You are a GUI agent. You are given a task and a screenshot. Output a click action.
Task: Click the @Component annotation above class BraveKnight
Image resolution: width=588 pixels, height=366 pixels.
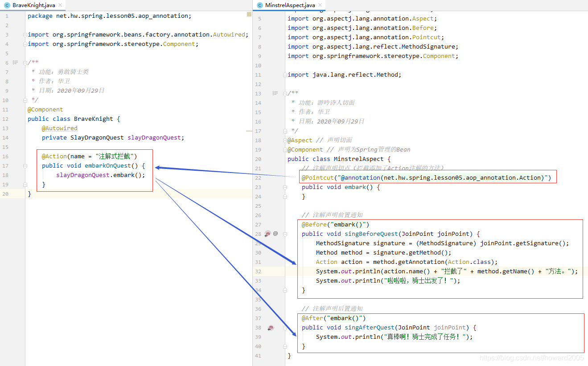click(x=45, y=110)
